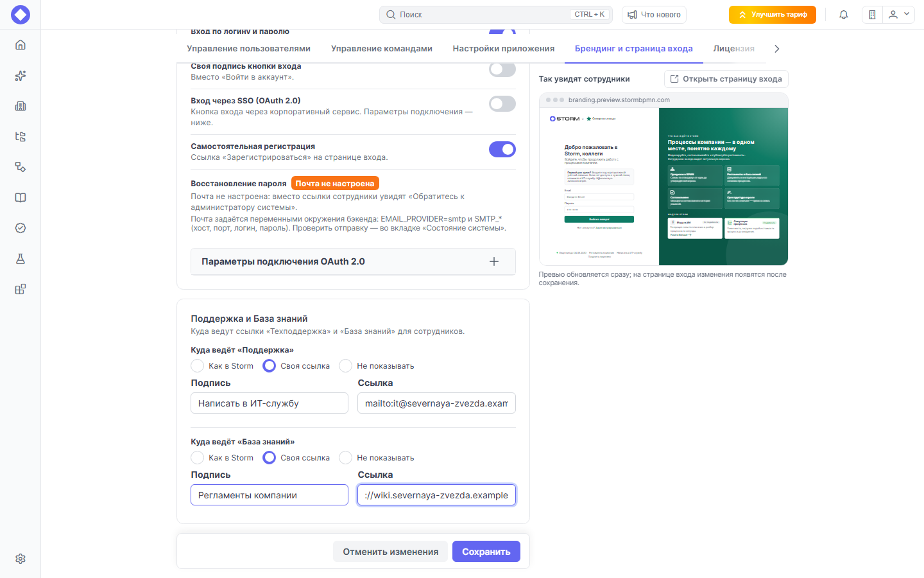
Task: Click the «Регламенты компании» caption field
Action: coord(269,495)
